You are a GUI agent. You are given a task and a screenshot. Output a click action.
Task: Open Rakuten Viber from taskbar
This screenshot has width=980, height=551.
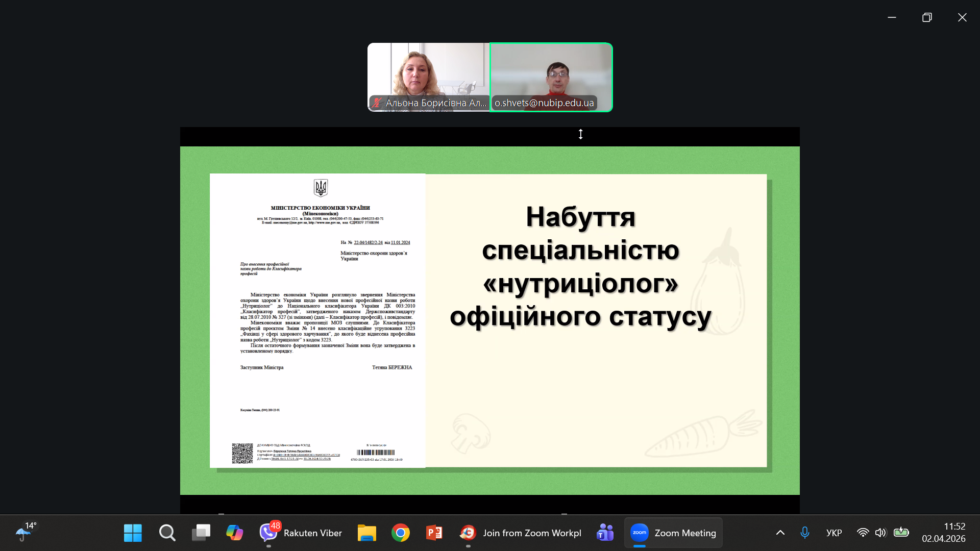coord(300,533)
